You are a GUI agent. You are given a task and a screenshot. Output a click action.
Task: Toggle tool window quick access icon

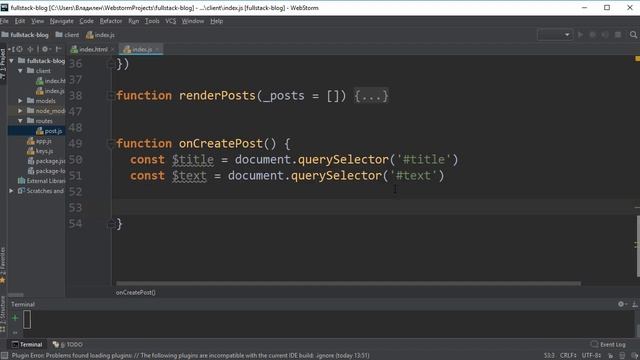point(4,356)
